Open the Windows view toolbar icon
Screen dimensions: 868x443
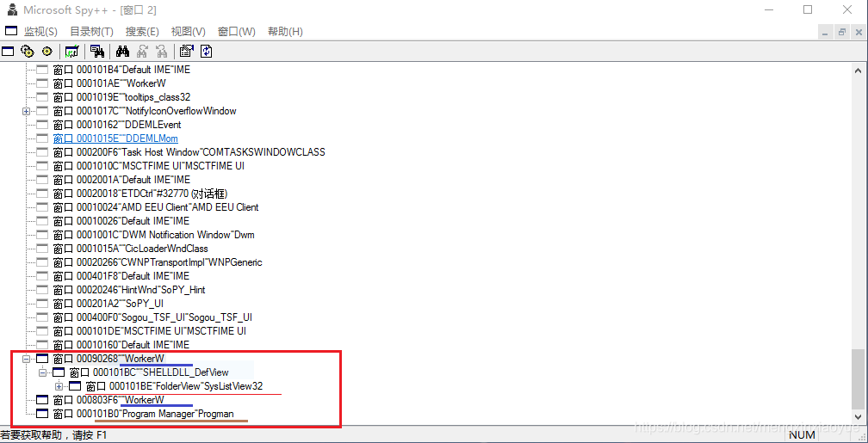[8, 52]
